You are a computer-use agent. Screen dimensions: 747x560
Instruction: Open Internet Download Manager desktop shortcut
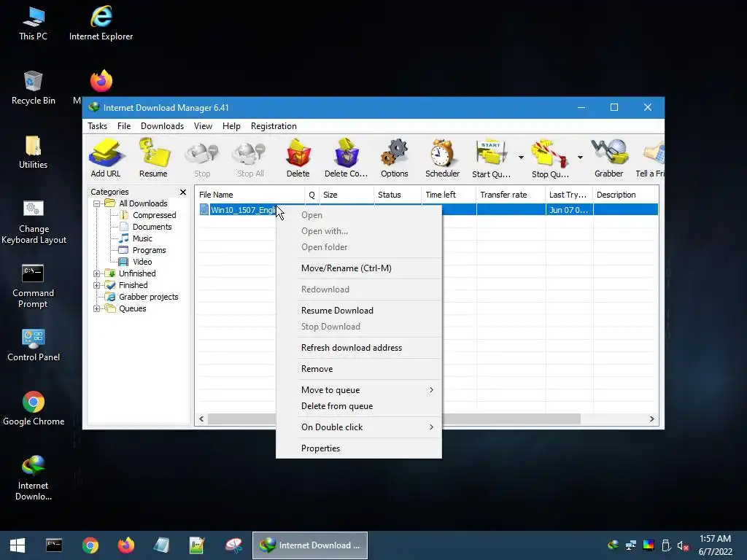[33, 478]
